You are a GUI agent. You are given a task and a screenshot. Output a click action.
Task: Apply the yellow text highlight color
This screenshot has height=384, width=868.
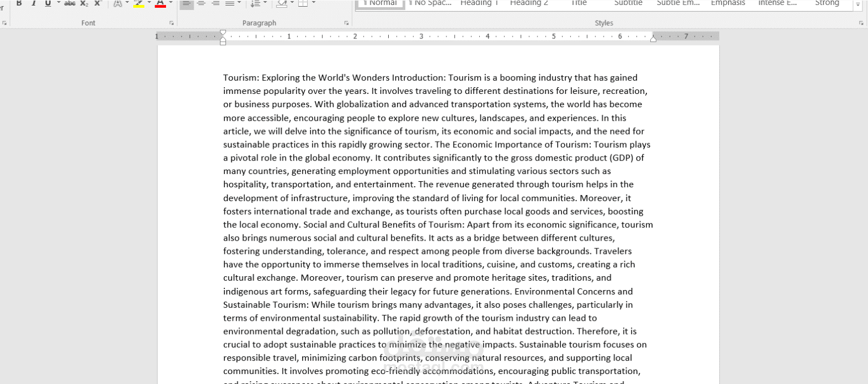pyautogui.click(x=138, y=3)
